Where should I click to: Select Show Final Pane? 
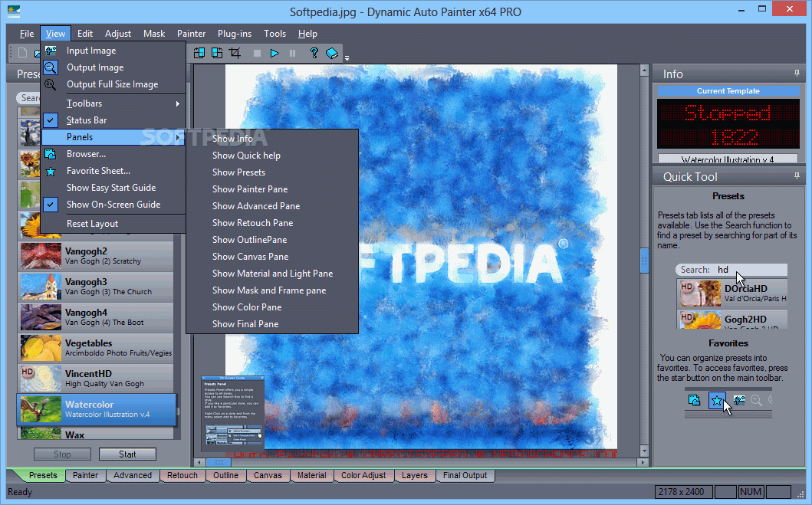(x=272, y=324)
